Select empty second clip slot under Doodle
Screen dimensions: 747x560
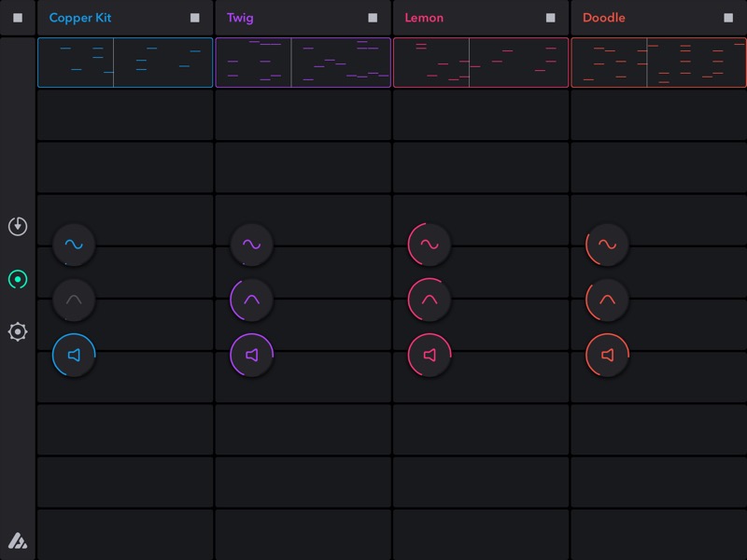point(659,115)
